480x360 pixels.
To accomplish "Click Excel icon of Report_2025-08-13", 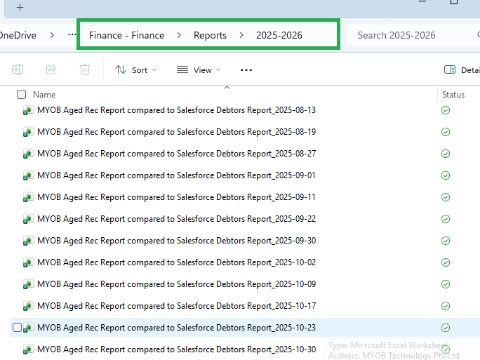I will (x=28, y=110).
